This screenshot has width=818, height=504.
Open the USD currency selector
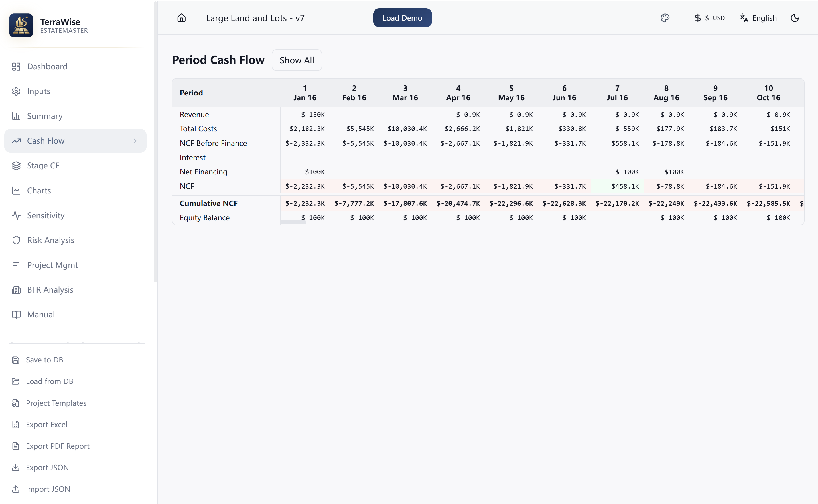710,18
